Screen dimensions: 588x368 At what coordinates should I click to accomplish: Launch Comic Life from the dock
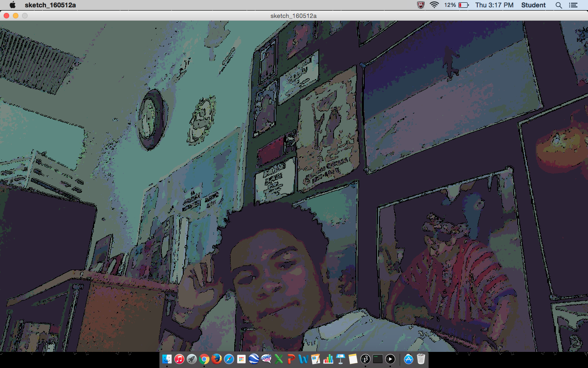tap(266, 359)
